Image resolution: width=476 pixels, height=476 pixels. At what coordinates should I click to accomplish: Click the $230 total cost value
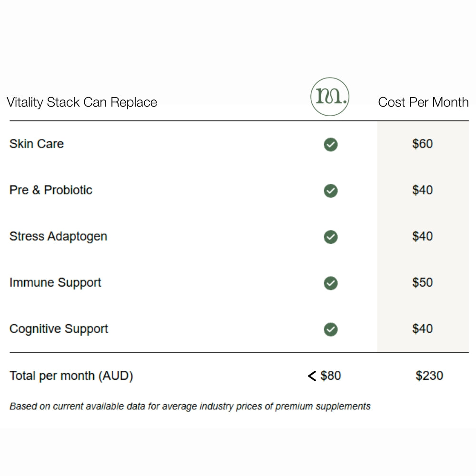[x=429, y=376]
